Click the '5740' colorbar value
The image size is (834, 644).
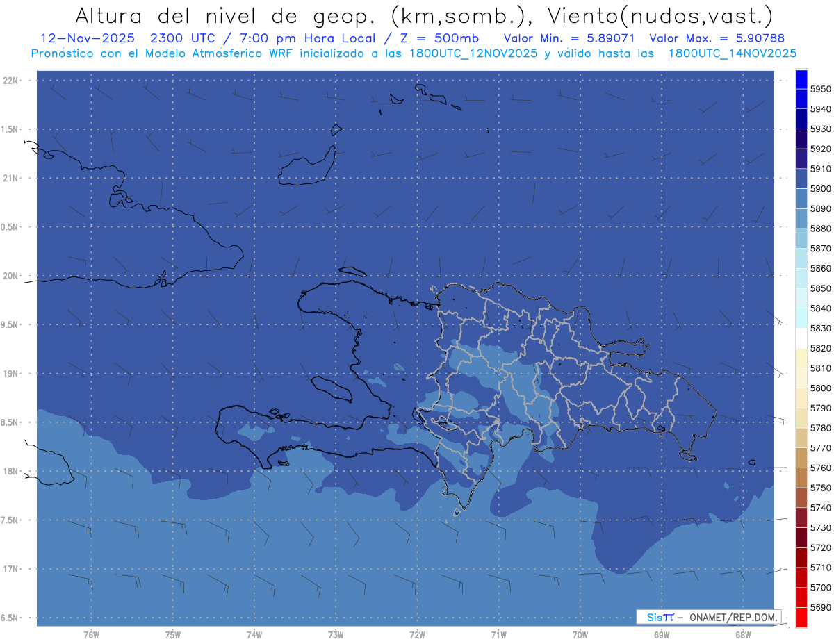pos(821,508)
